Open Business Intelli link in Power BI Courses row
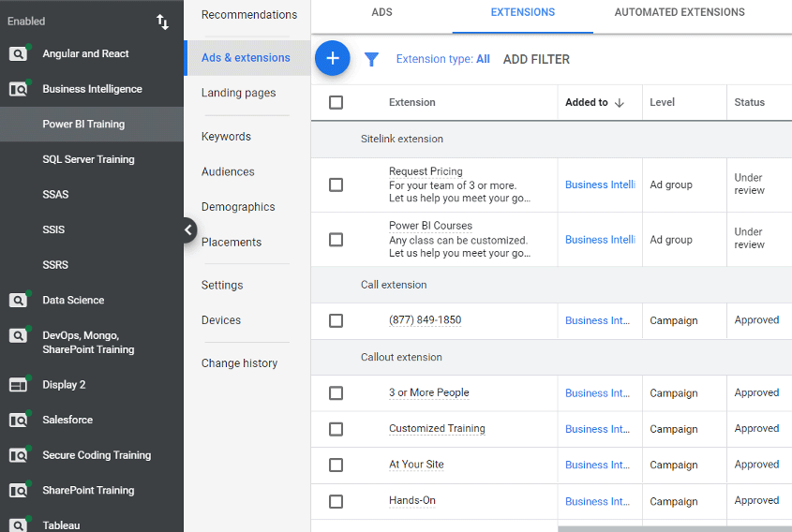The width and height of the screenshot is (792, 532). click(600, 240)
